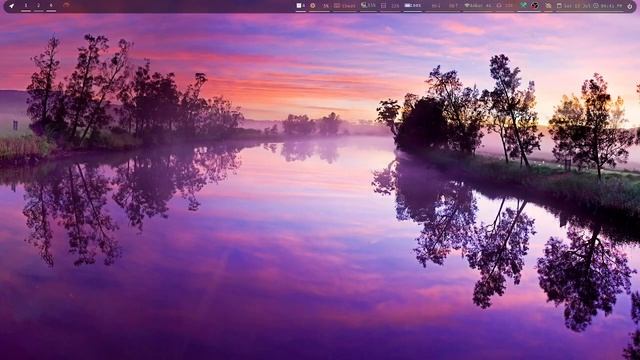Open the power menu button

pos(629,6)
